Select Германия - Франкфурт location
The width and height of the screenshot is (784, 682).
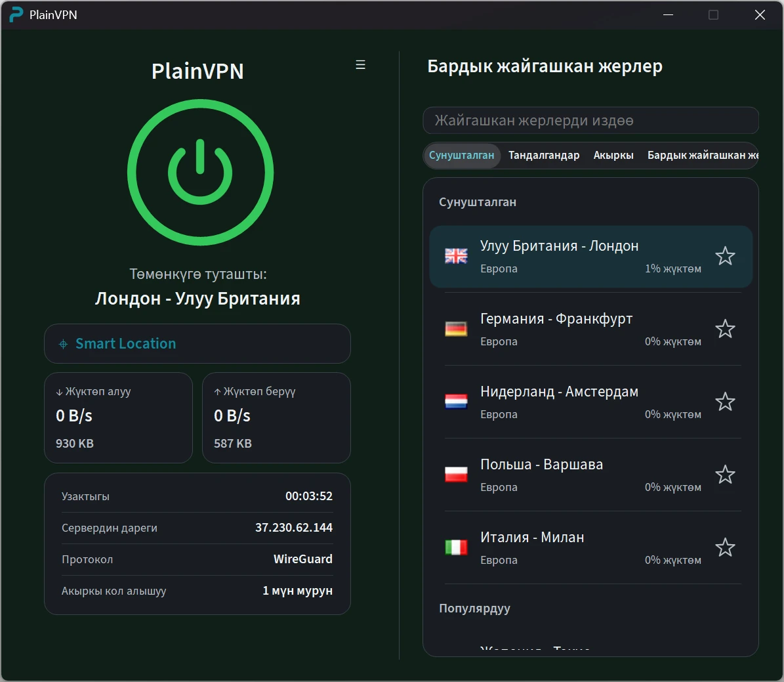click(x=590, y=330)
